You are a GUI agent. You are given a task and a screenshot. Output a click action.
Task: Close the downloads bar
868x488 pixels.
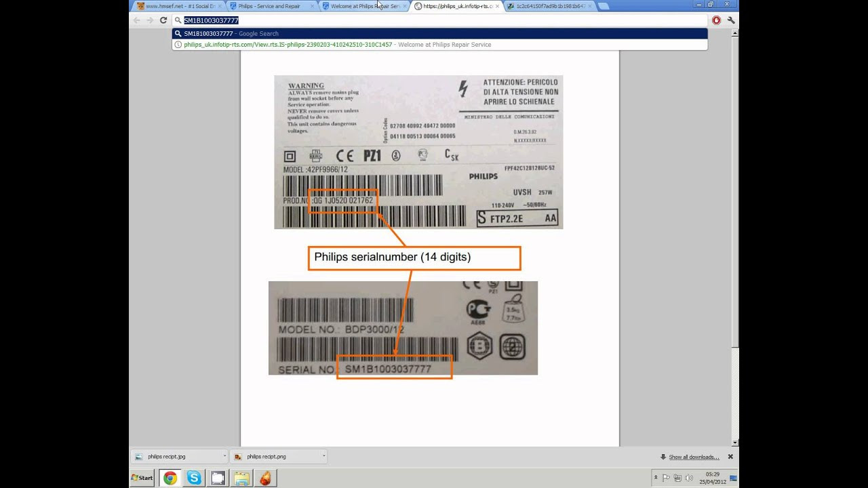(x=730, y=457)
